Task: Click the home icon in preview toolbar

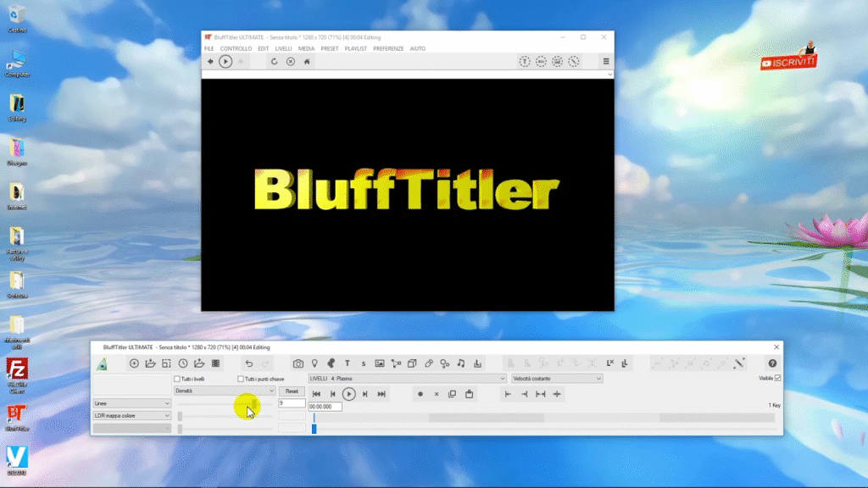Action: [307, 62]
